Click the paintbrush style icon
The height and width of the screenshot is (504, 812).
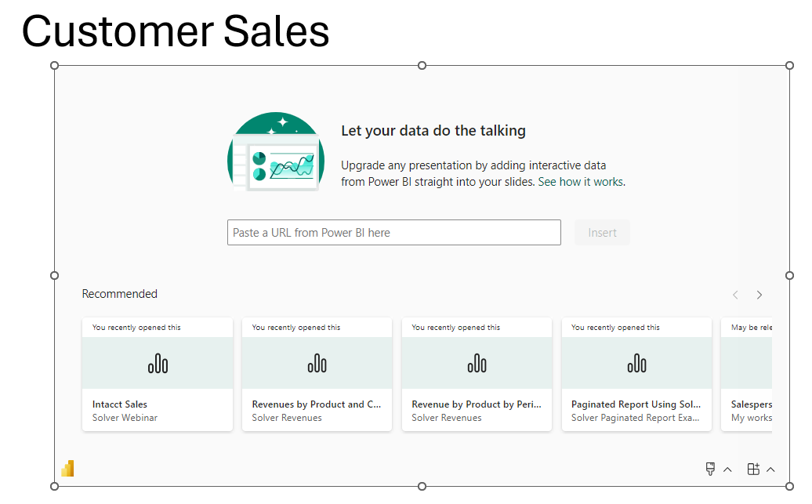pos(710,469)
